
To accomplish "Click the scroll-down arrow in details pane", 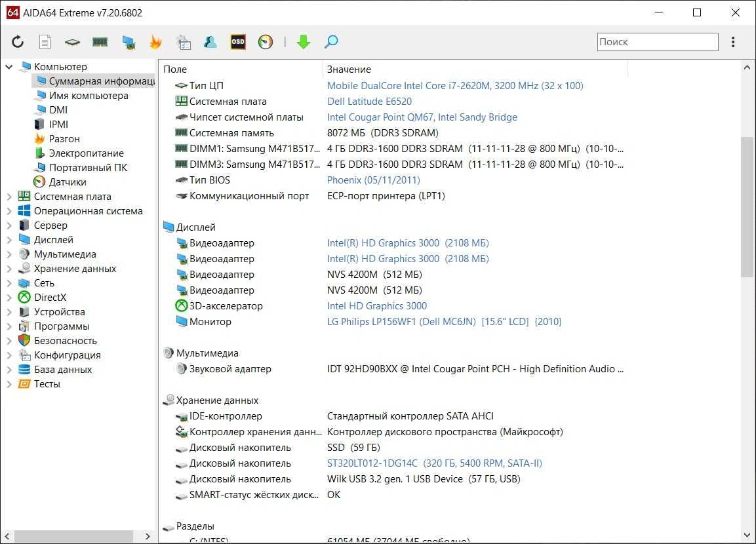I will point(747,535).
